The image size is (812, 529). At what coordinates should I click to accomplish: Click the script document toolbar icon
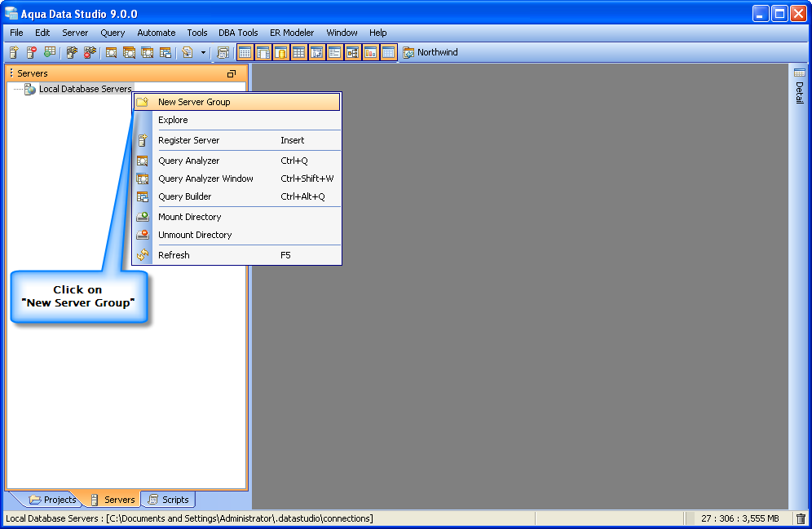point(188,52)
